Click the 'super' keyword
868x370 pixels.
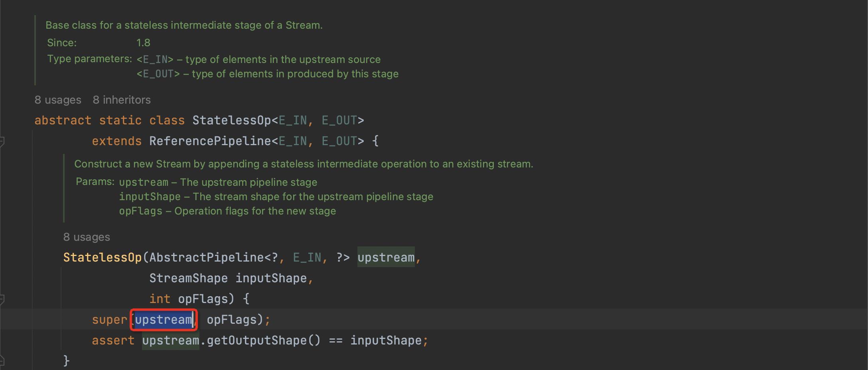[x=109, y=320]
